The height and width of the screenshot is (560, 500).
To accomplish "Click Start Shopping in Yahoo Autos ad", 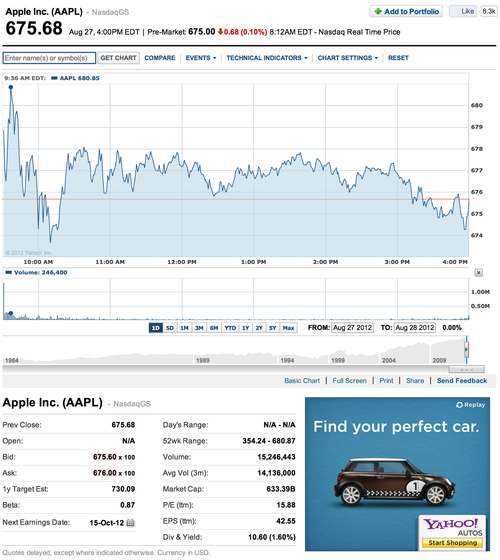I will pos(452,543).
